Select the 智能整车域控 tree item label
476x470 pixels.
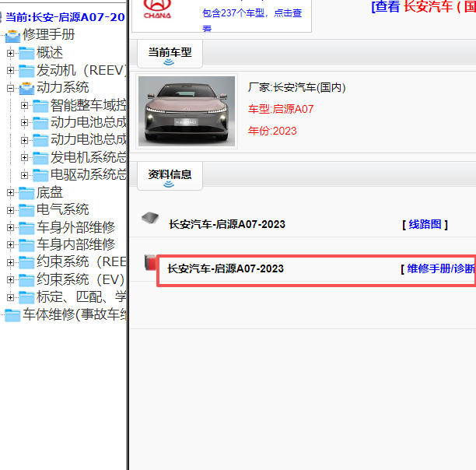tap(89, 105)
